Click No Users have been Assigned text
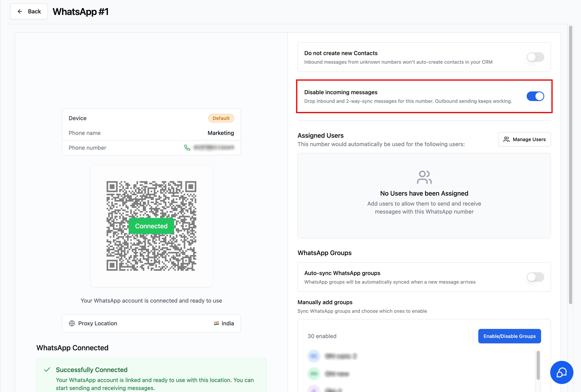 point(424,193)
